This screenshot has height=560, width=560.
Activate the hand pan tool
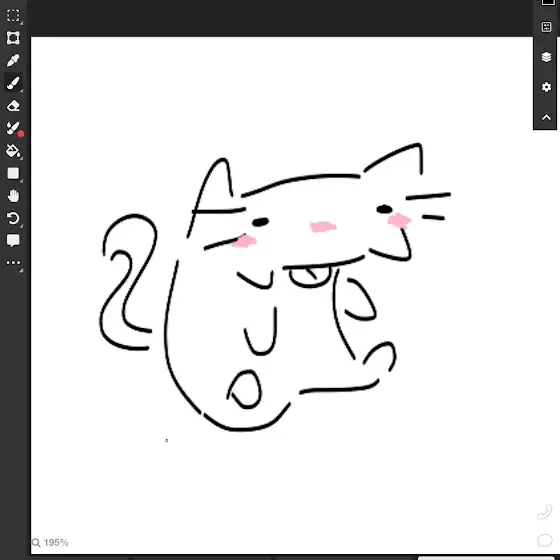click(x=13, y=196)
